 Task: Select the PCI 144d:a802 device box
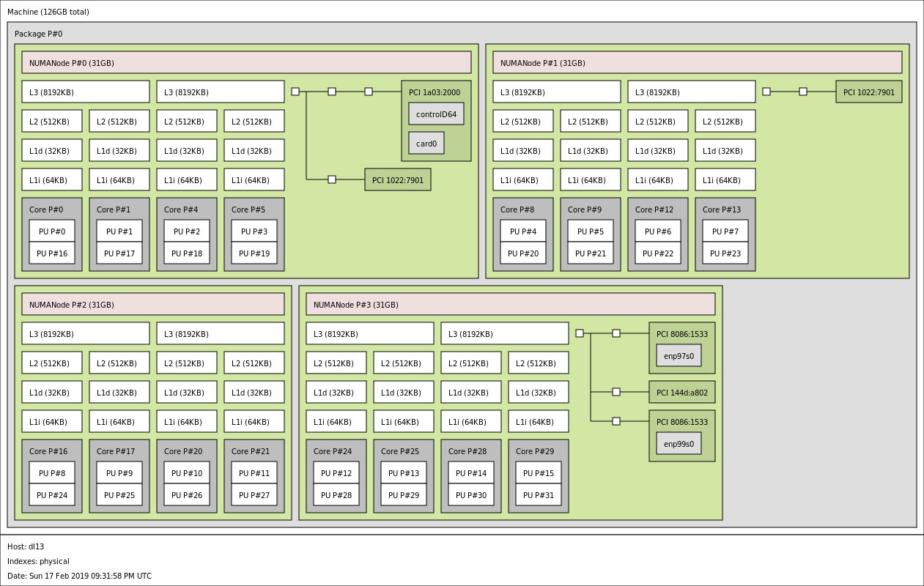(x=682, y=392)
